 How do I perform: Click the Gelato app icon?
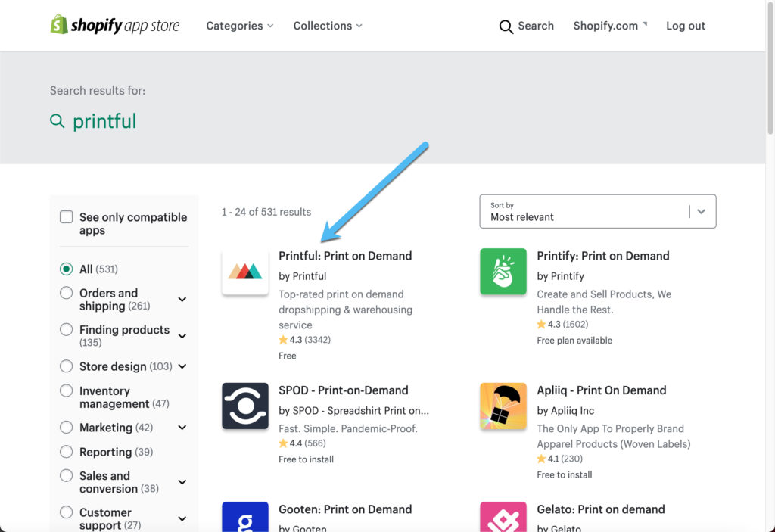pyautogui.click(x=503, y=517)
